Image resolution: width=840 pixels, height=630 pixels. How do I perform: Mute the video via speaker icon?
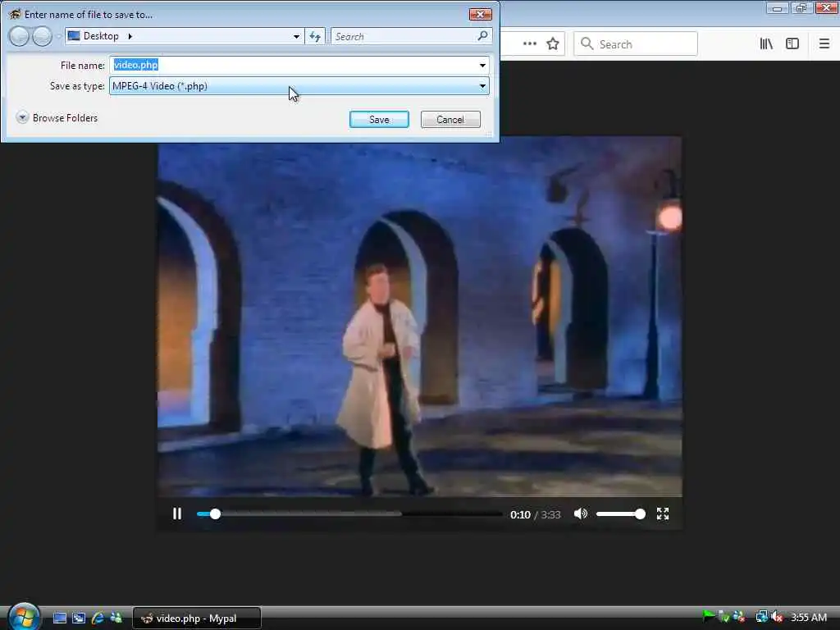(x=580, y=514)
